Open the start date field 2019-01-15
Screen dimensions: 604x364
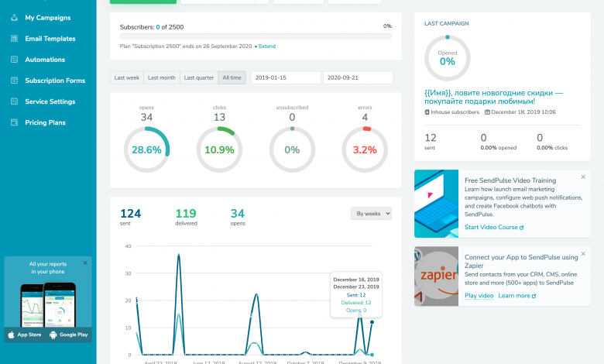286,77
